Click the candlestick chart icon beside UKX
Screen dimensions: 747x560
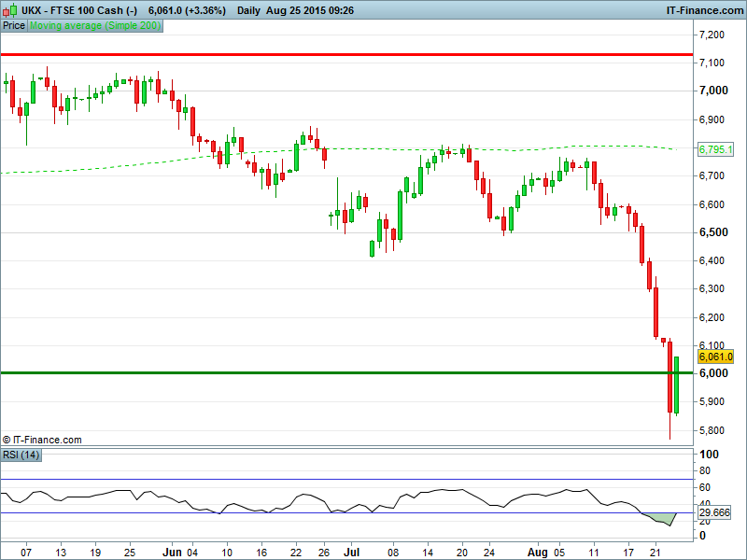click(10, 9)
